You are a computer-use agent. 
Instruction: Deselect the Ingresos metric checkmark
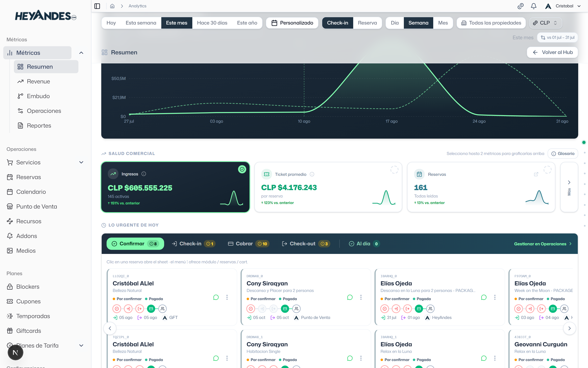coord(242,169)
